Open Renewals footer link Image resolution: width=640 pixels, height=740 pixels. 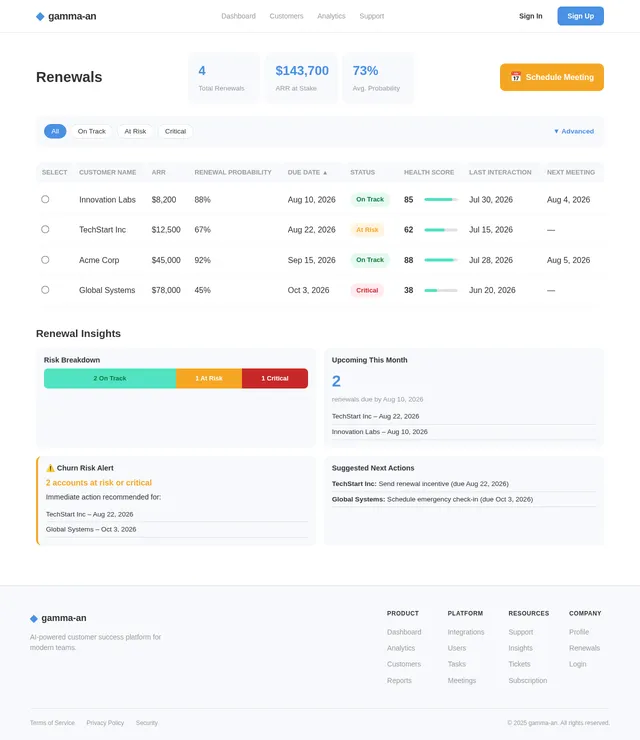coord(584,648)
